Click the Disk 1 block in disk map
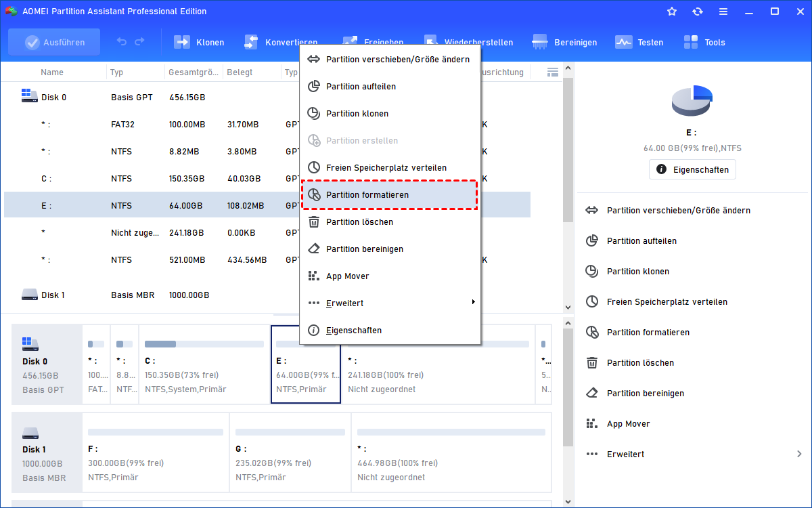 [47, 452]
